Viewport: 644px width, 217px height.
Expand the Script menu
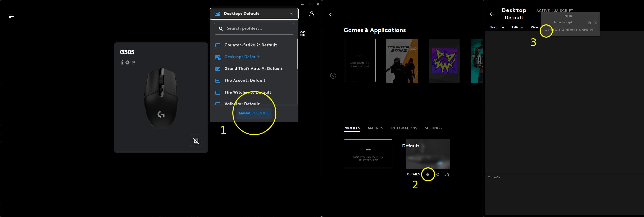[x=497, y=27]
